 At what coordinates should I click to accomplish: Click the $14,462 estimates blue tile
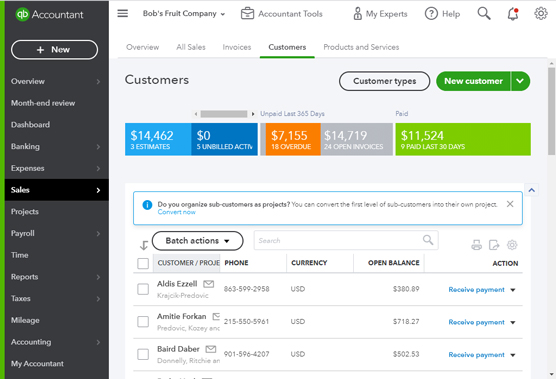point(158,139)
